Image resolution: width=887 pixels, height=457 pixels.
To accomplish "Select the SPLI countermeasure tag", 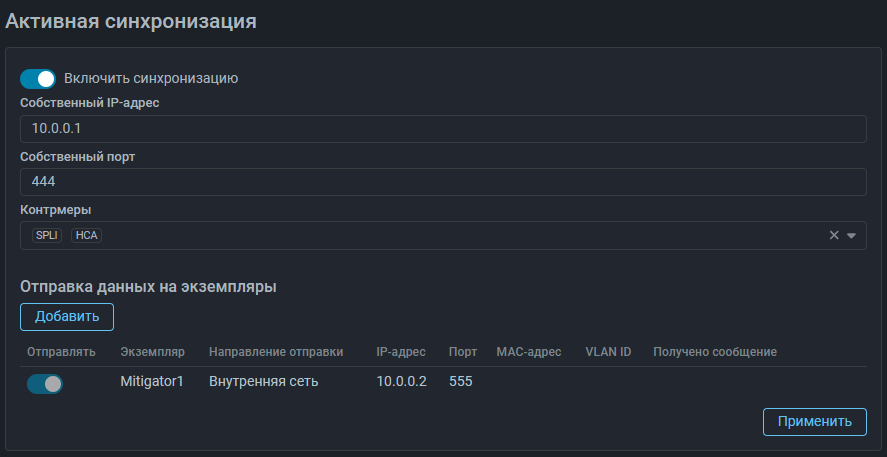I will coord(47,236).
